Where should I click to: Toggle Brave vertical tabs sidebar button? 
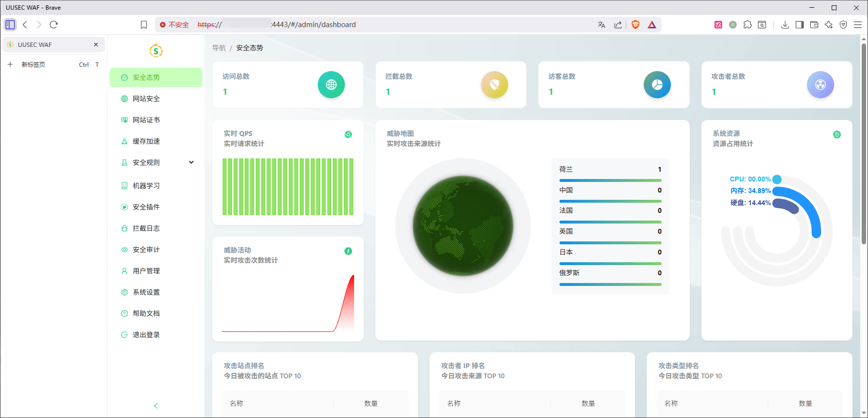(x=10, y=25)
